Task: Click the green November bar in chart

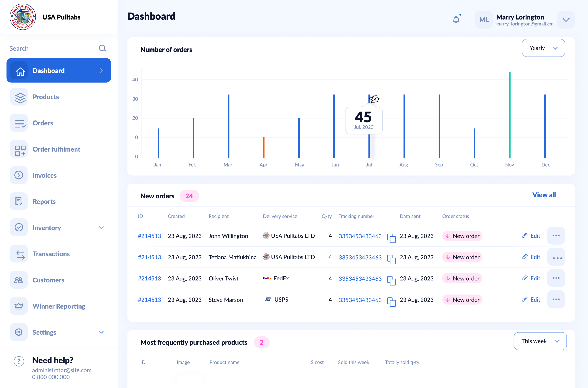Action: click(509, 115)
